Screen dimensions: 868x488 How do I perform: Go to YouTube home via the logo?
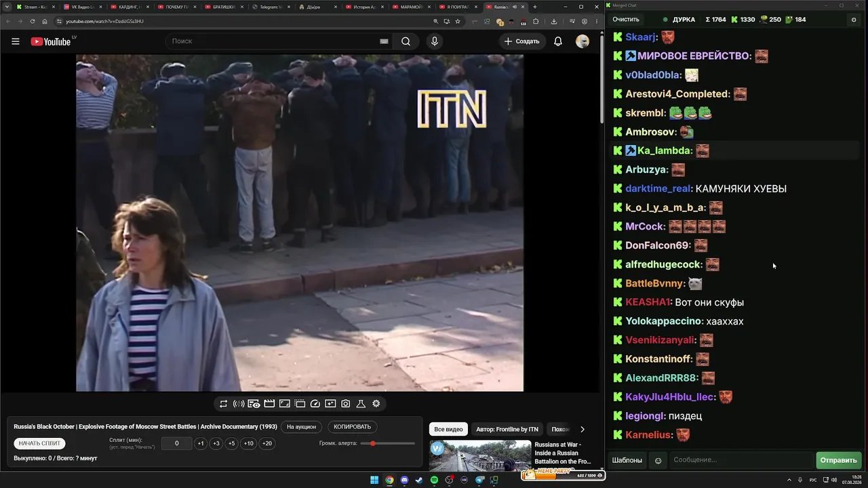51,41
